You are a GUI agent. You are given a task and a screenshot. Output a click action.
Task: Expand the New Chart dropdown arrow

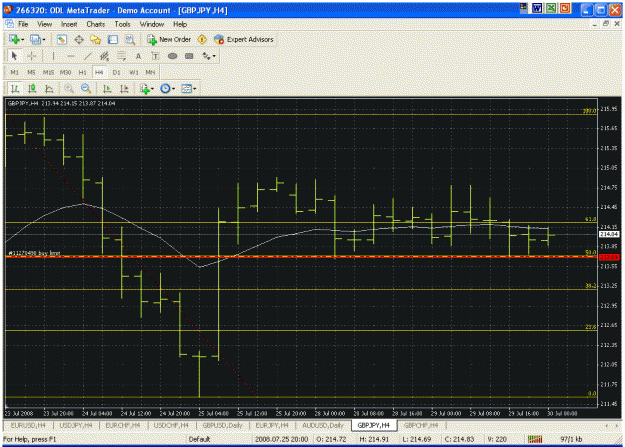pyautogui.click(x=22, y=40)
